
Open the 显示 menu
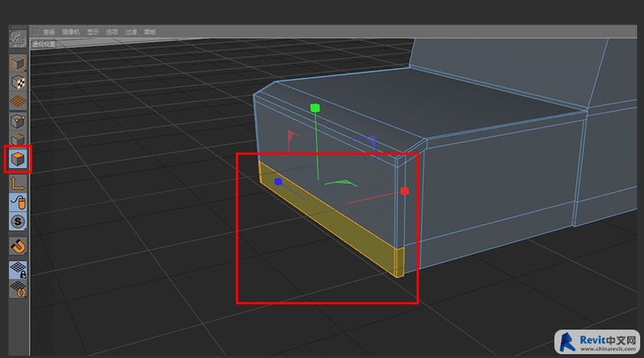[93, 31]
